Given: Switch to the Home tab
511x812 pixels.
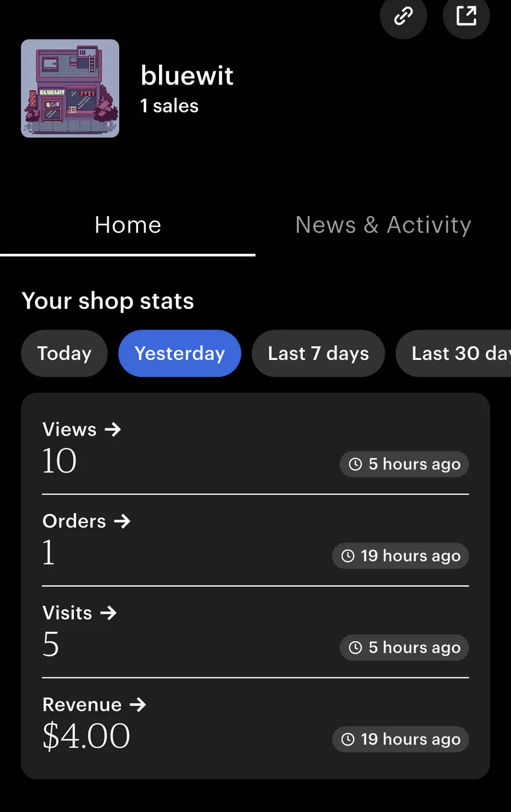Looking at the screenshot, I should (x=128, y=225).
